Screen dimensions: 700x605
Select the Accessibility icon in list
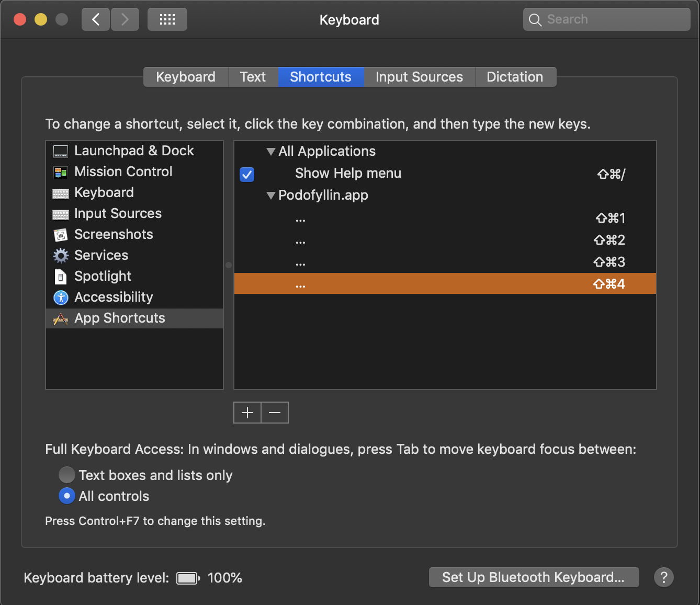pyautogui.click(x=61, y=298)
